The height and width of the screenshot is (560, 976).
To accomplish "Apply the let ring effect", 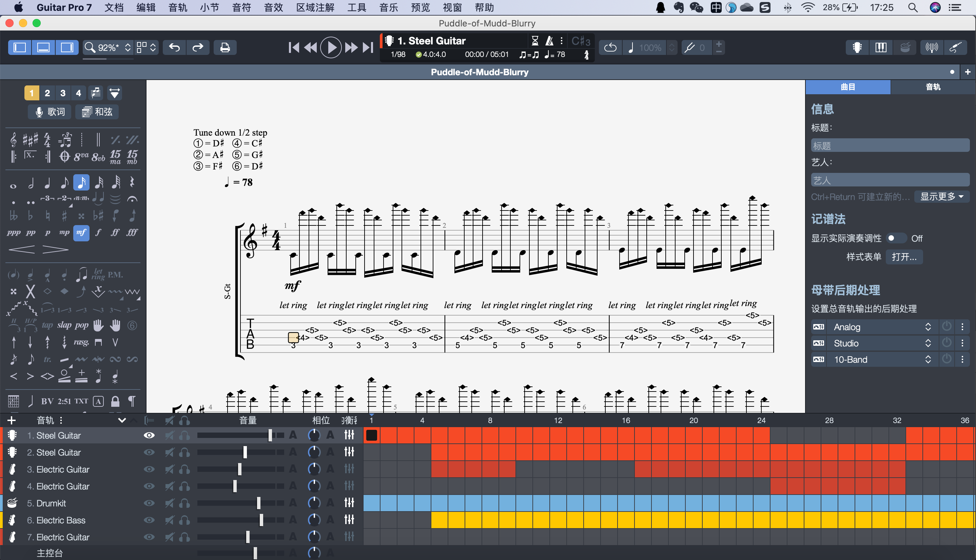I will [x=98, y=275].
